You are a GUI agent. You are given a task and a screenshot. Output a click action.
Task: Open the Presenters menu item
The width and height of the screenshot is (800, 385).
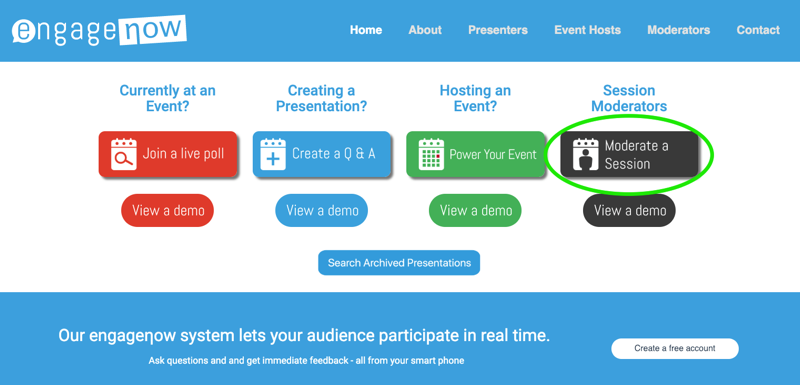click(x=498, y=30)
